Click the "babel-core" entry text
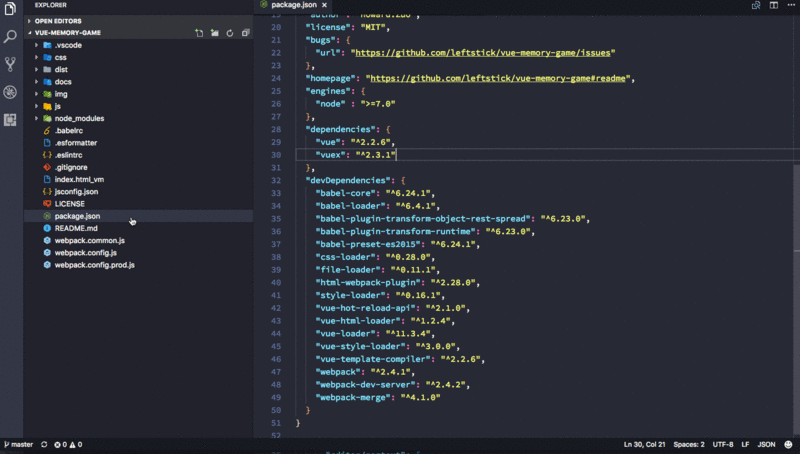Screen dimensions: 800x454 tap(375, 193)
